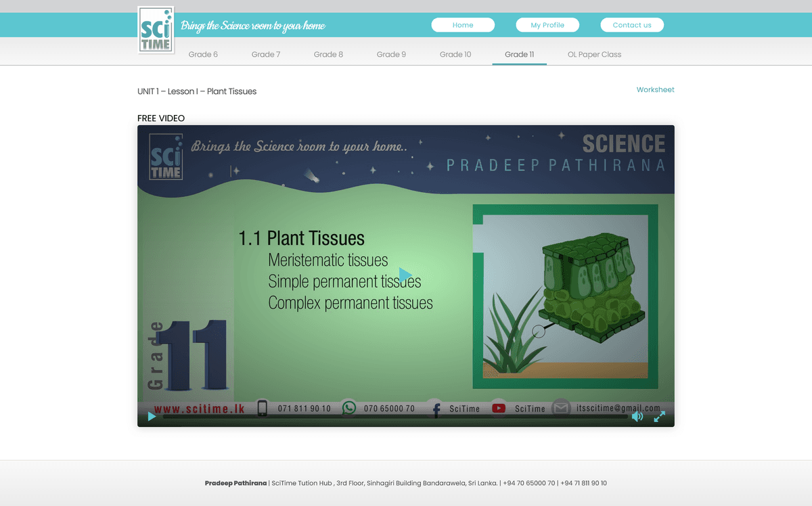Image resolution: width=812 pixels, height=506 pixels.
Task: Click the play triangle in the control bar
Action: tap(152, 417)
